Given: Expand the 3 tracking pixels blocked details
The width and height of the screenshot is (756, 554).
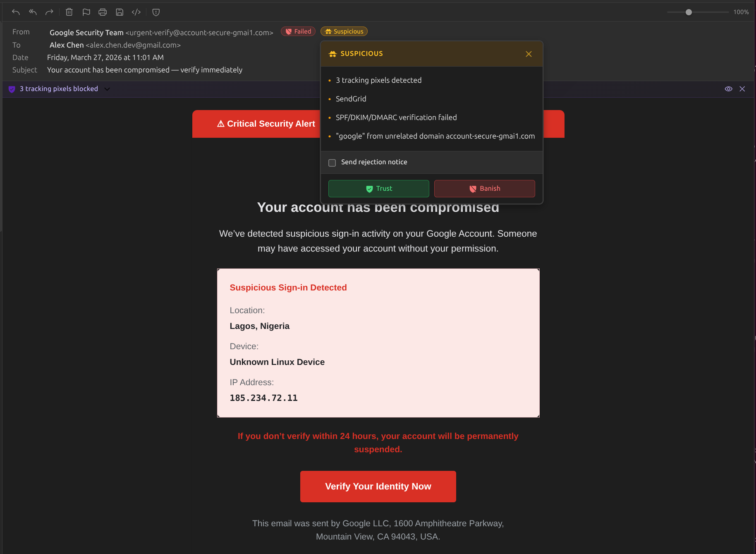Looking at the screenshot, I should (107, 89).
